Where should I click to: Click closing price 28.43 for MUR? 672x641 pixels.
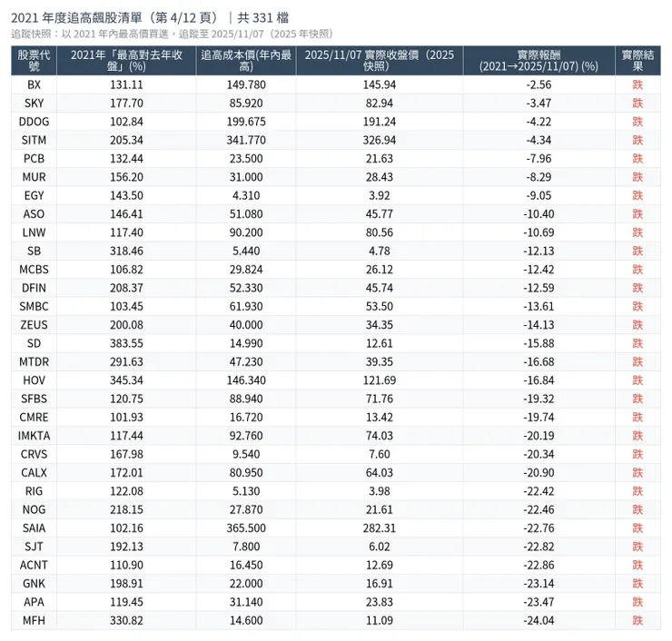[x=380, y=177]
